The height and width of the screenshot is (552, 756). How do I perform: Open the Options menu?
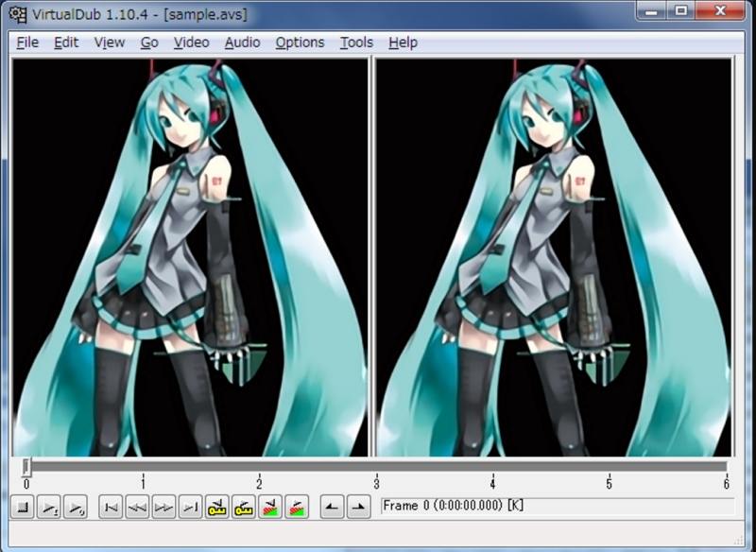click(x=300, y=43)
